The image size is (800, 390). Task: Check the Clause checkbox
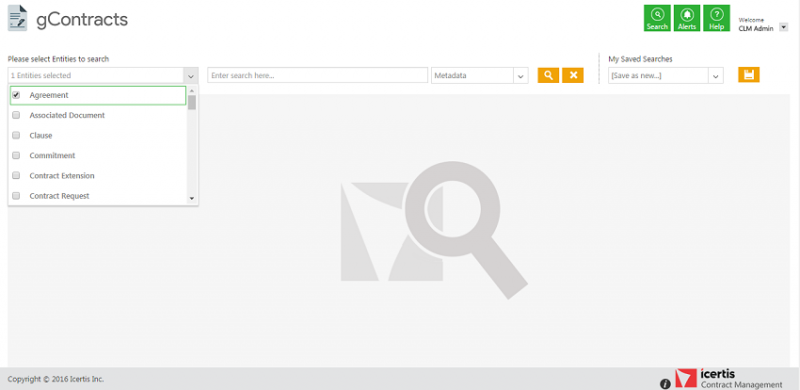coord(16,135)
